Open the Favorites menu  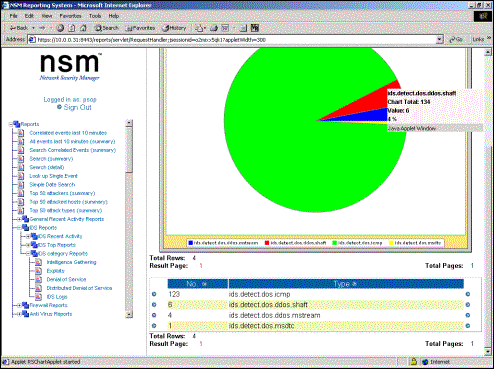pyautogui.click(x=70, y=16)
